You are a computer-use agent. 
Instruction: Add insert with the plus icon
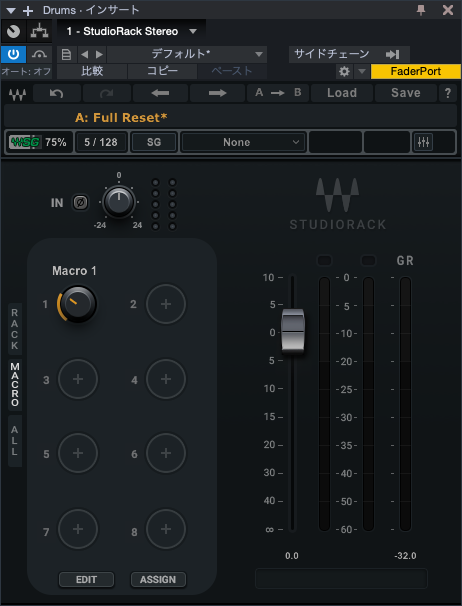pyautogui.click(x=28, y=10)
